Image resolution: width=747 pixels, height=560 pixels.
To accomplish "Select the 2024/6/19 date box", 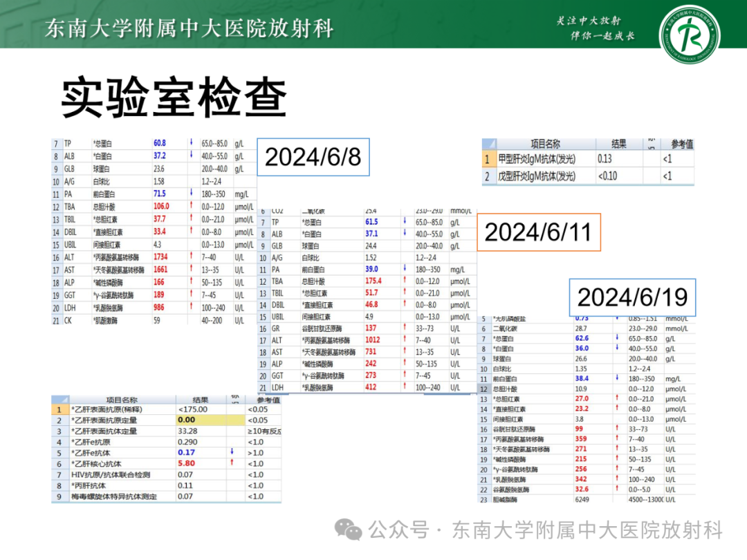I will [x=632, y=297].
